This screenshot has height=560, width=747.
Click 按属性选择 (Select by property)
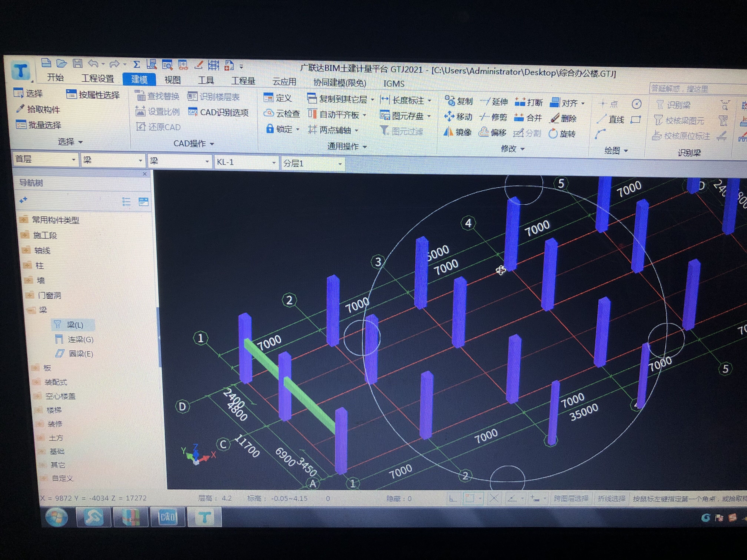[93, 95]
